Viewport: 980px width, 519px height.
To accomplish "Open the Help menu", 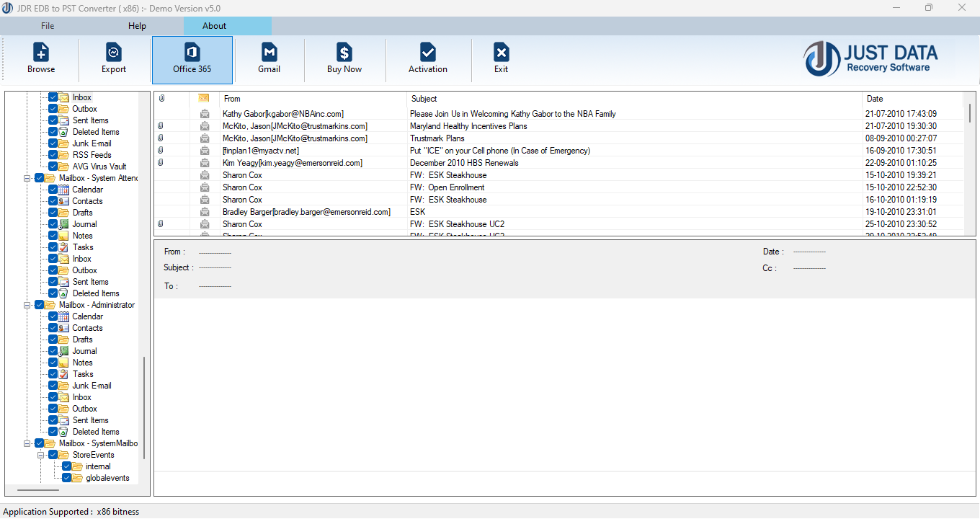I will pos(137,25).
